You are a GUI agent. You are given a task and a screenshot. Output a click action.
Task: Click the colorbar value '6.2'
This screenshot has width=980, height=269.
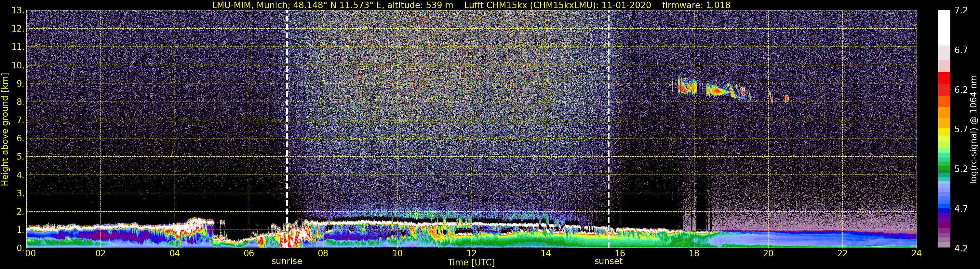click(961, 90)
